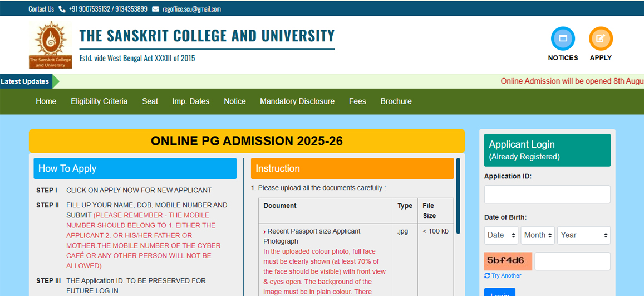The image size is (644, 296).
Task: Click The Sanskrit College and University title
Action: pyautogui.click(x=207, y=36)
